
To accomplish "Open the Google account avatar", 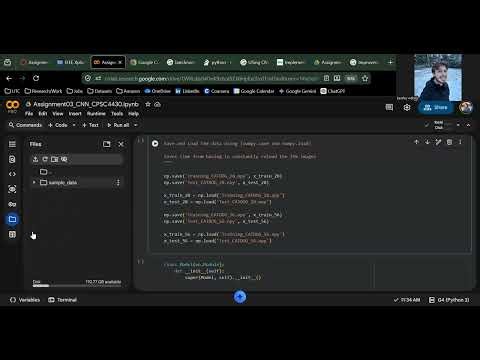I will (466, 107).
